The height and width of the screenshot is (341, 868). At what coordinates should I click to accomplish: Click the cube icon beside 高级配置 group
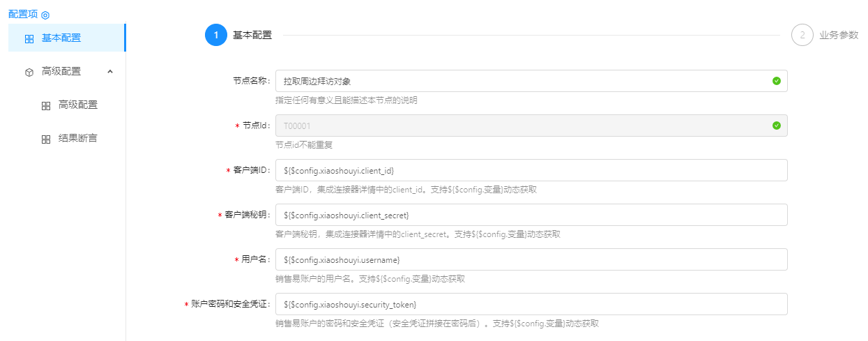tap(29, 72)
